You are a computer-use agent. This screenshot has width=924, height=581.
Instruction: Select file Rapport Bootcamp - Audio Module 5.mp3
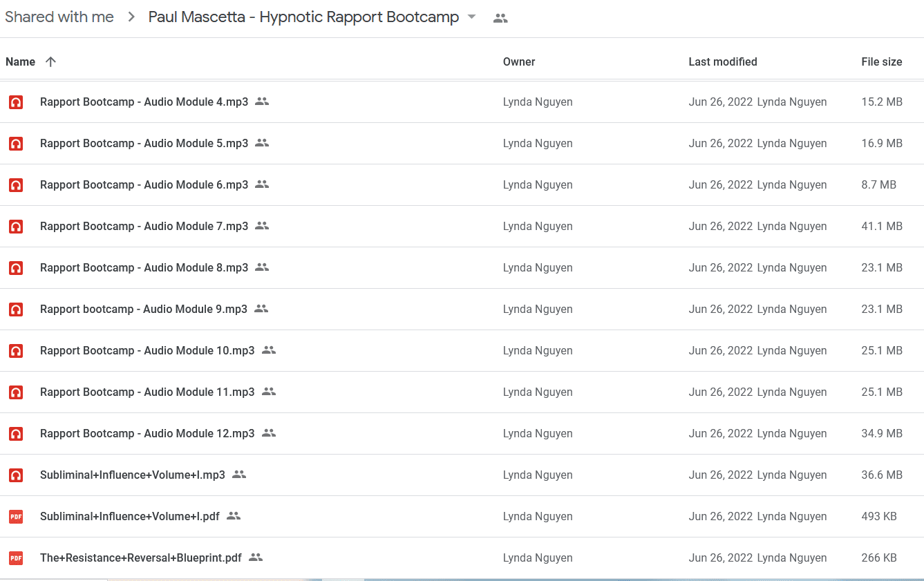[144, 143]
